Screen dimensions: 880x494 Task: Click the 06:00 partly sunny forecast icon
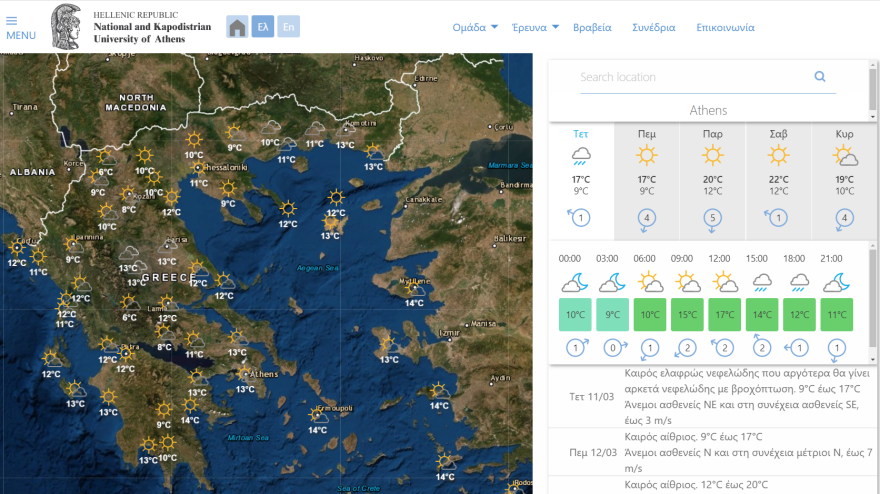click(649, 282)
